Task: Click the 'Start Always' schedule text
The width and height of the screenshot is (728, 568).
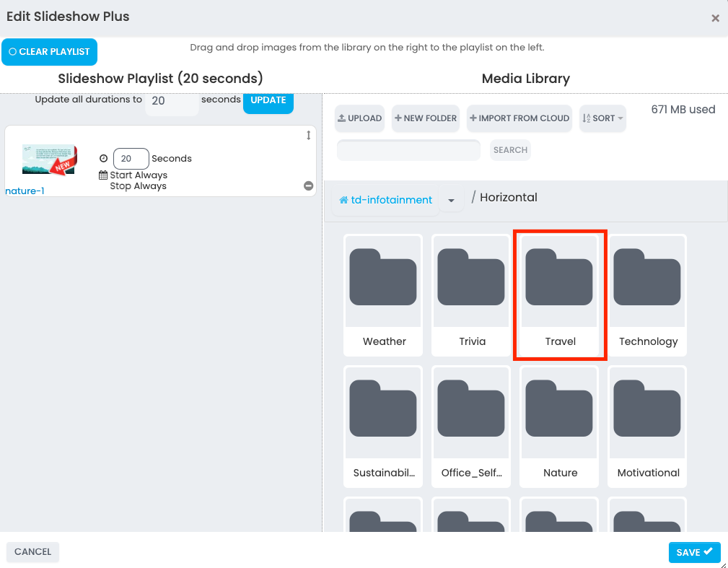Action: pos(139,175)
